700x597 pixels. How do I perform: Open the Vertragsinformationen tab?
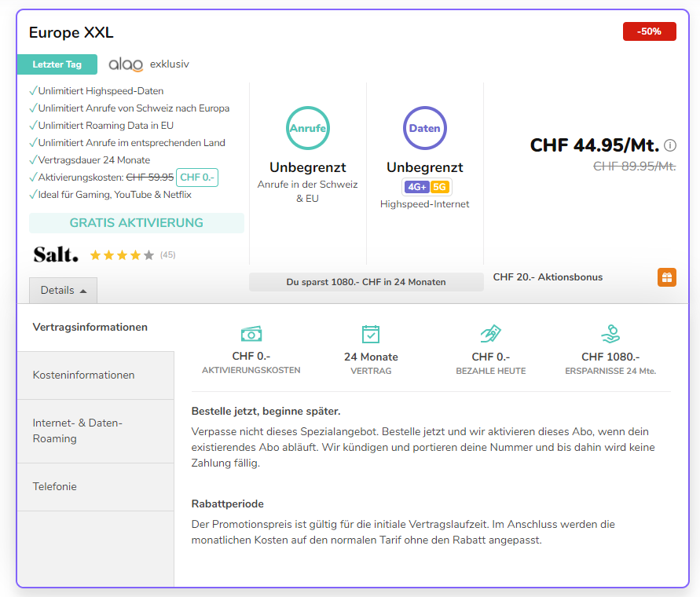(x=90, y=328)
